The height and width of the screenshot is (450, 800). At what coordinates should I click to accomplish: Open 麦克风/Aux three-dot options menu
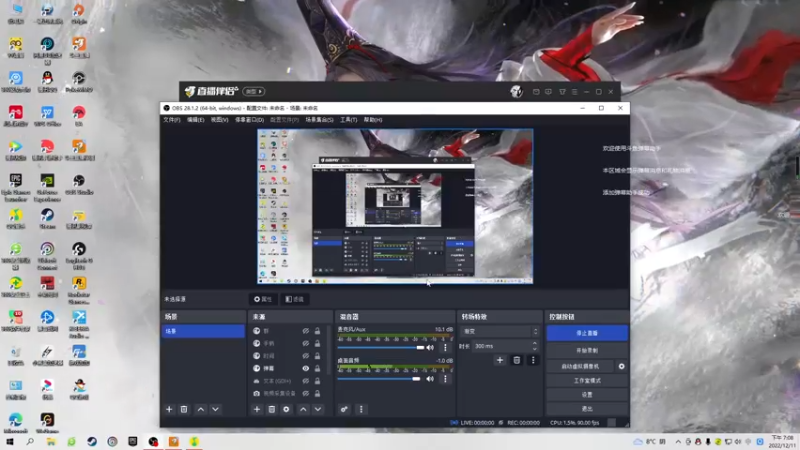445,347
